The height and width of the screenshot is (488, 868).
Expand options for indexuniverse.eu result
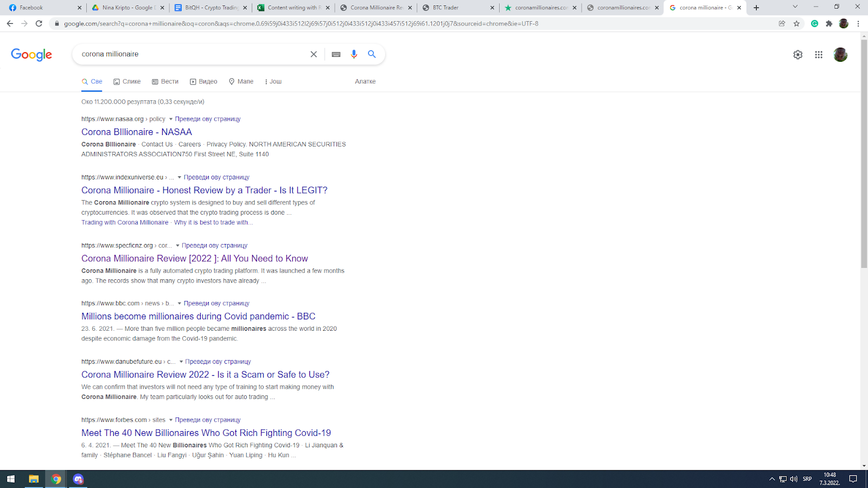click(x=180, y=177)
